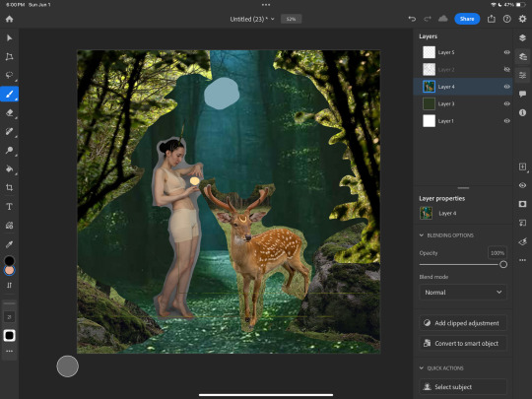532x399 pixels.
Task: Click the Opacity slider handle
Action: coord(503,264)
